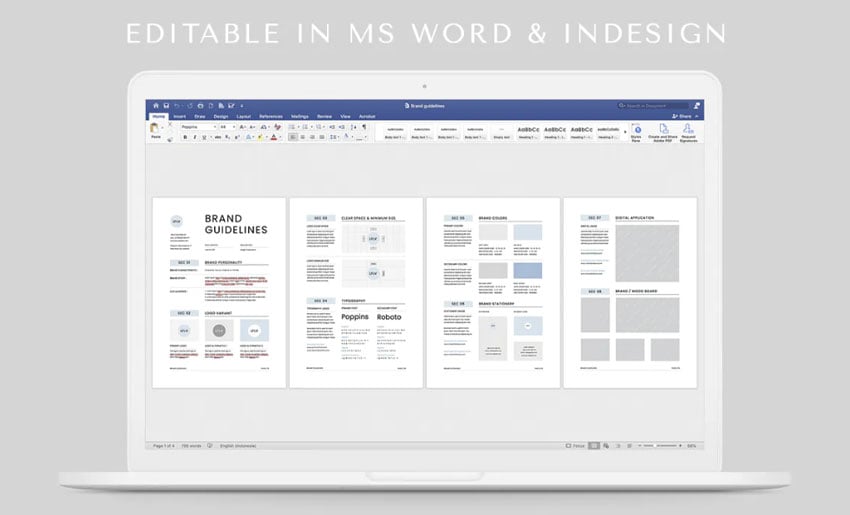Click the Bullets list icon
850x515 pixels.
click(x=292, y=127)
